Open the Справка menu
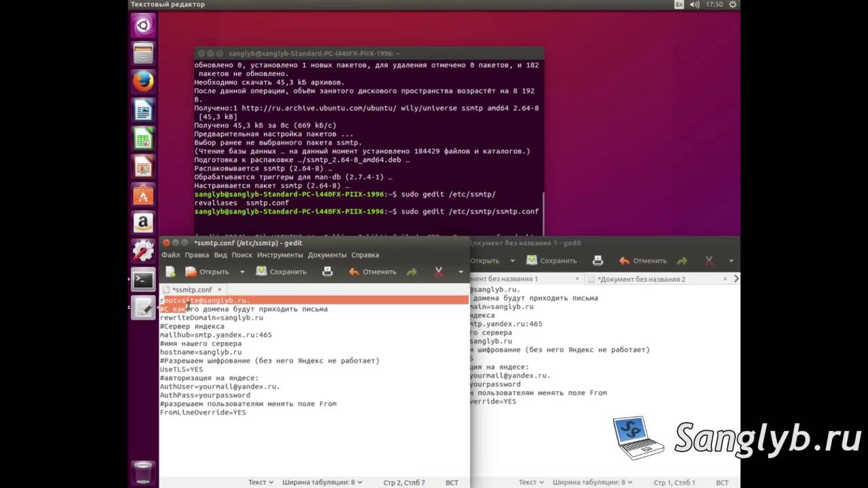 365,255
